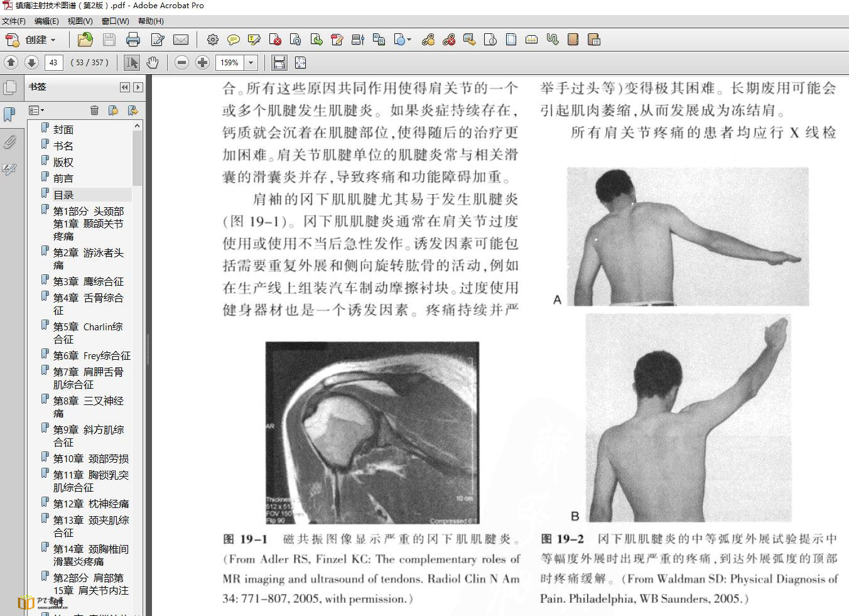
Task: Open the Attachments paperclip panel
Action: (9, 142)
